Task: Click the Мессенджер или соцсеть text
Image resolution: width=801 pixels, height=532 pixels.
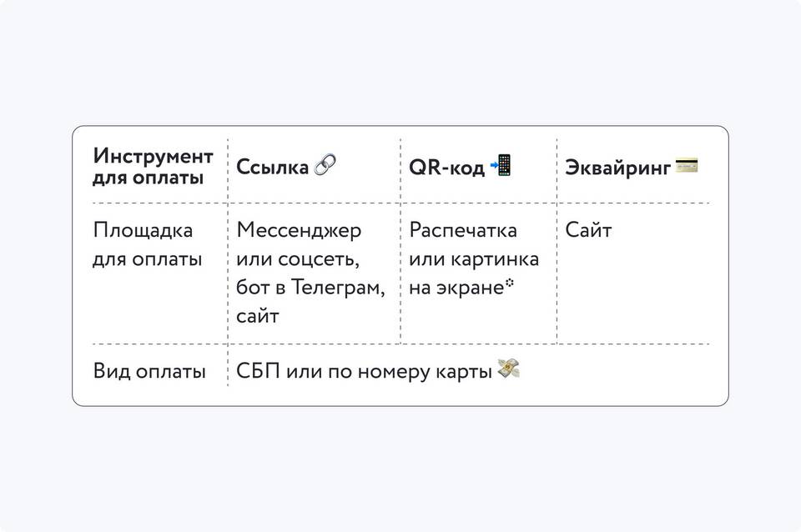Action: pos(299,244)
